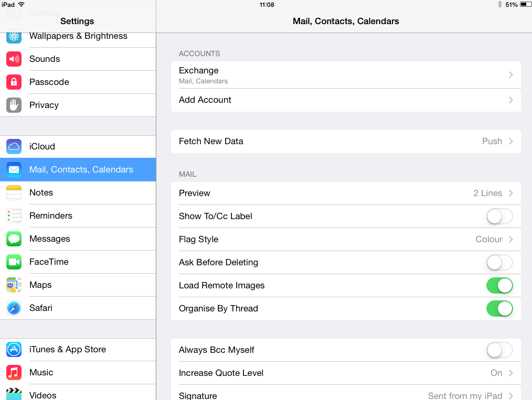The width and height of the screenshot is (532, 400).
Task: Expand the Exchange account chevron
Action: click(x=510, y=75)
